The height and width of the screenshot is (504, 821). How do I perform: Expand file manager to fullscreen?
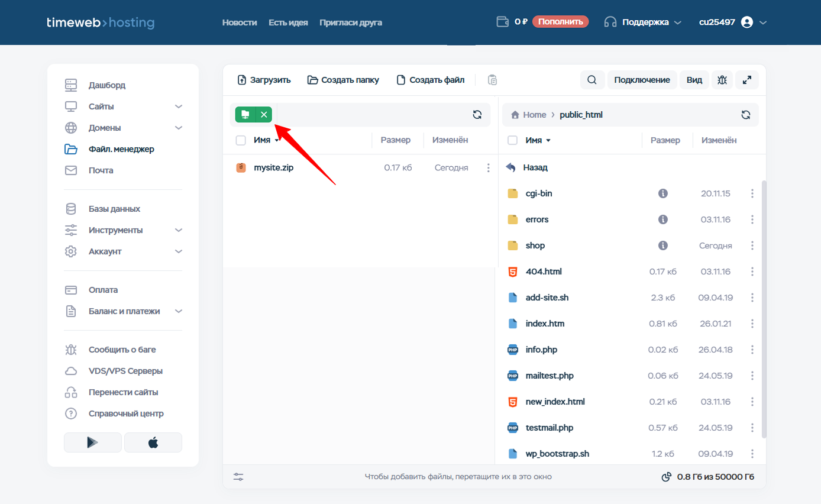click(x=747, y=80)
